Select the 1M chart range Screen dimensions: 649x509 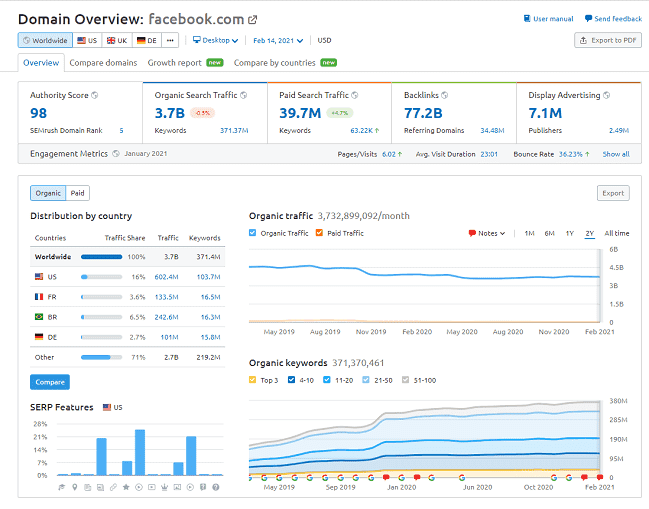[x=529, y=233]
